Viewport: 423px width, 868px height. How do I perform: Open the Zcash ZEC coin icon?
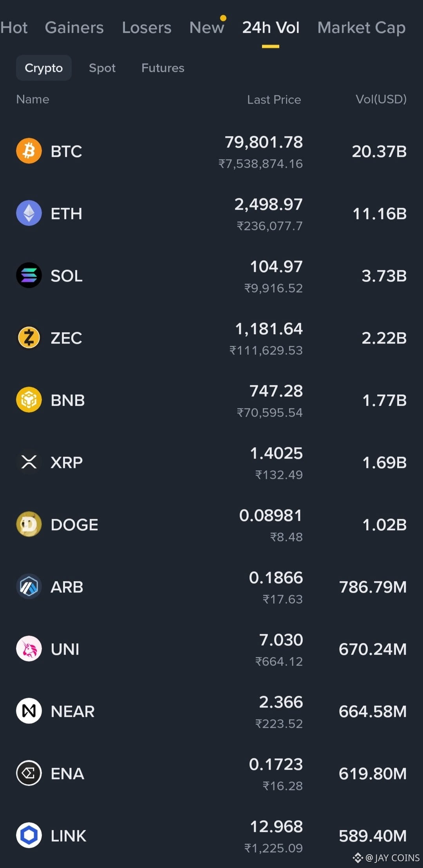pyautogui.click(x=29, y=337)
